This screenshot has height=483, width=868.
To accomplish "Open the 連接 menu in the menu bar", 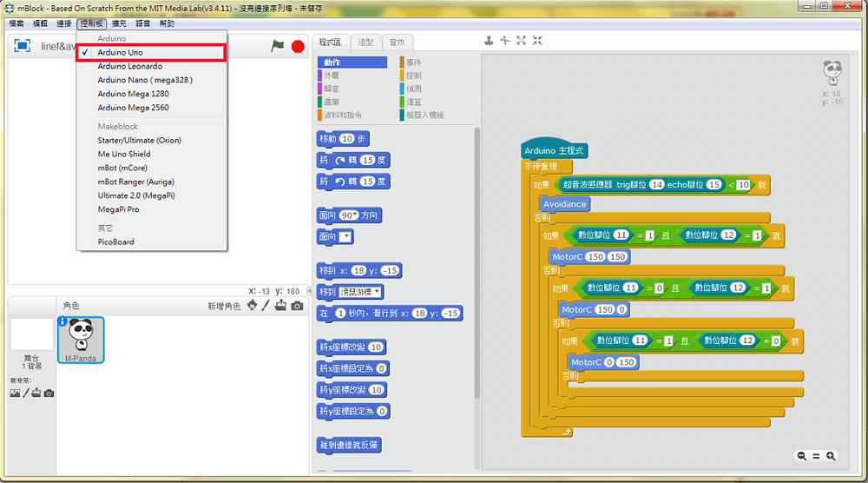I will tap(64, 23).
